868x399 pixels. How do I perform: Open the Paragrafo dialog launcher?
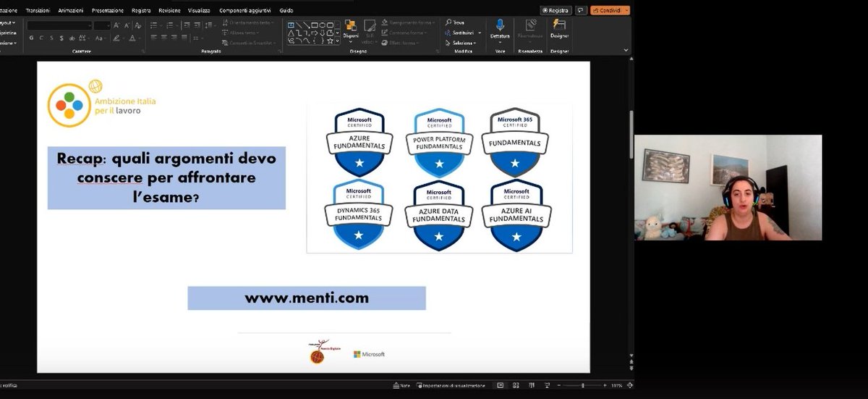[280, 51]
